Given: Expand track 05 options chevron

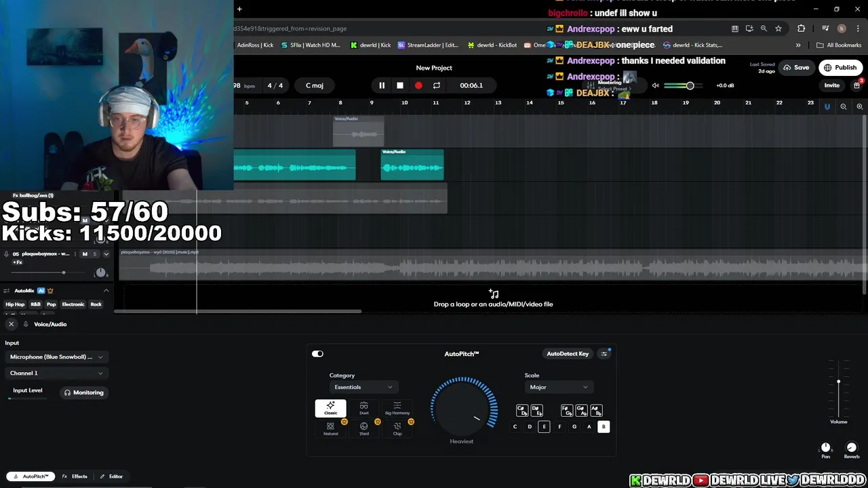Looking at the screenshot, I should [106, 254].
